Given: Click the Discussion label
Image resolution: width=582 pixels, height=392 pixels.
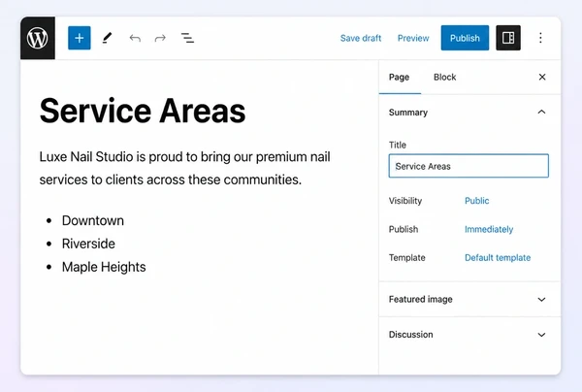Looking at the screenshot, I should (411, 335).
